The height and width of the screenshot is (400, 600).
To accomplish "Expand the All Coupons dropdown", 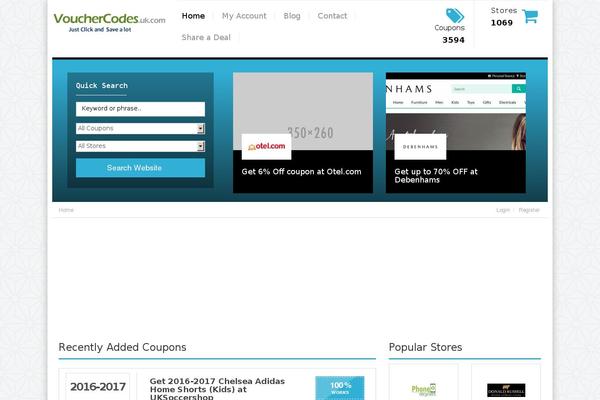I will (140, 128).
